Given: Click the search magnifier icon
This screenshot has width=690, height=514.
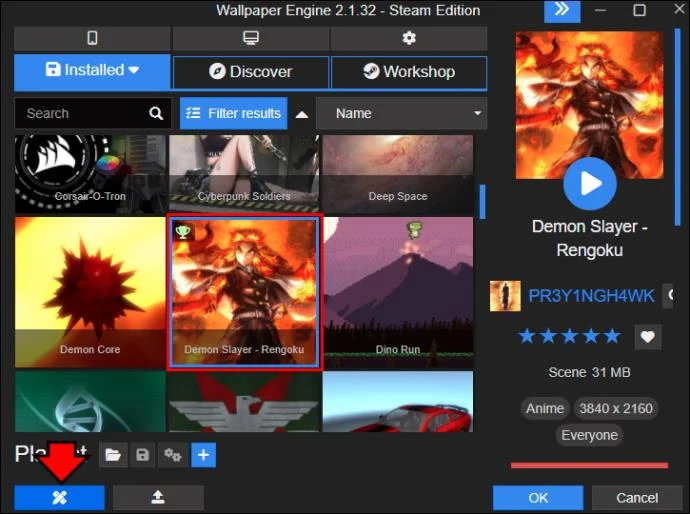Looking at the screenshot, I should tap(156, 113).
